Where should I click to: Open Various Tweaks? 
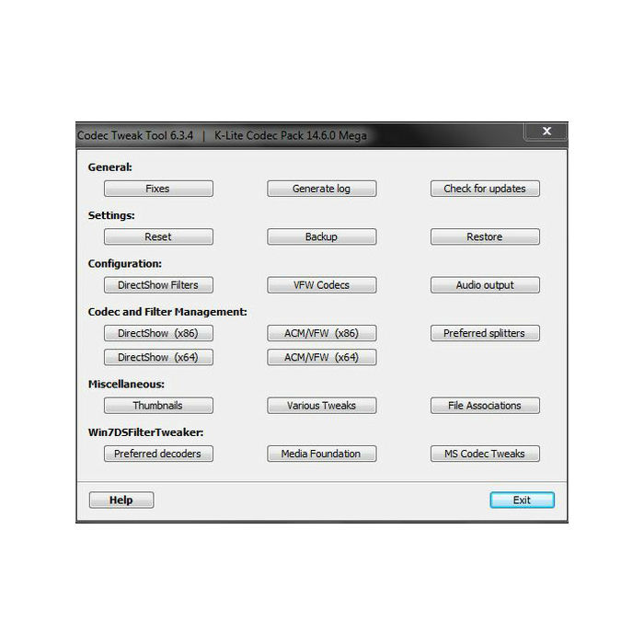click(322, 406)
